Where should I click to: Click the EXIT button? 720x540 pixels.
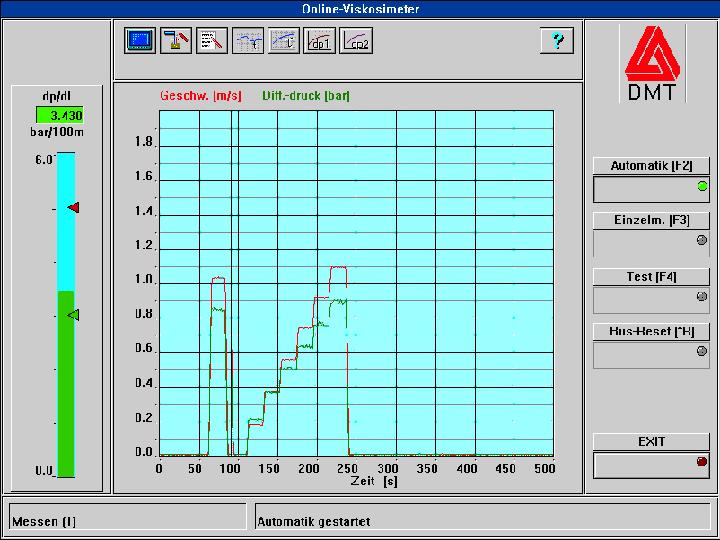(651, 441)
